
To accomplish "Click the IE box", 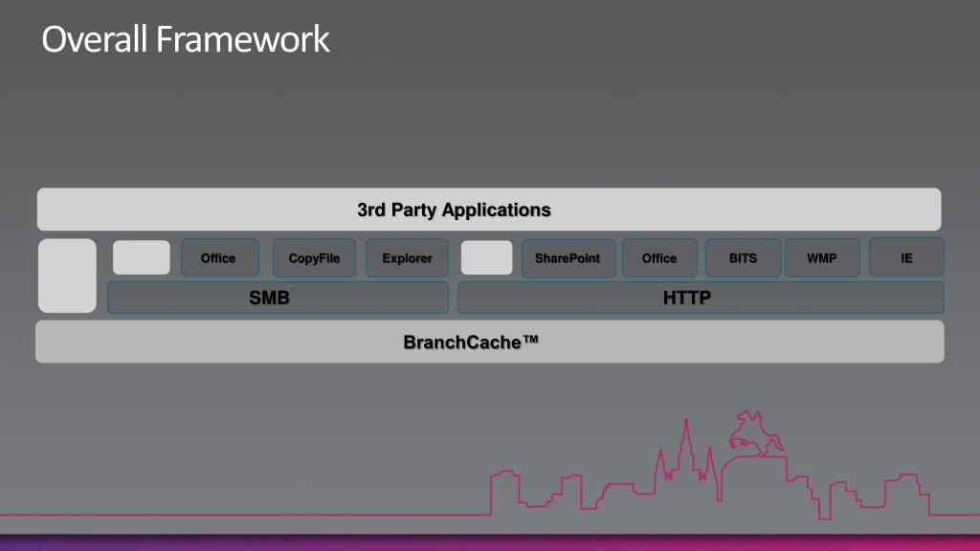I will (x=906, y=257).
